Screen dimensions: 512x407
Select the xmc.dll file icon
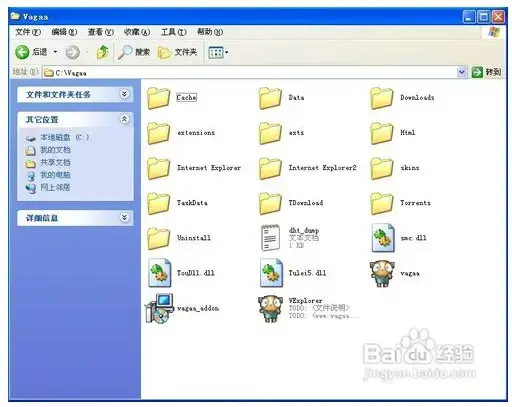[383, 238]
